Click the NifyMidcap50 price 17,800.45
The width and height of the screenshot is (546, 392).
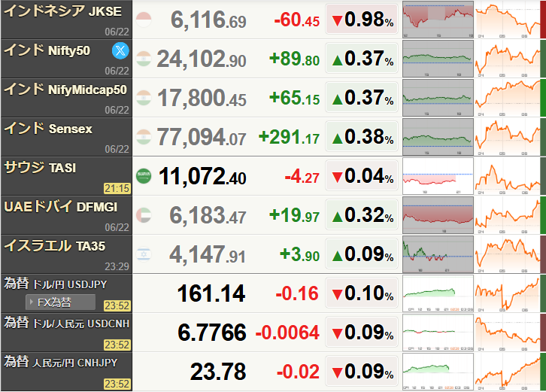(x=202, y=98)
